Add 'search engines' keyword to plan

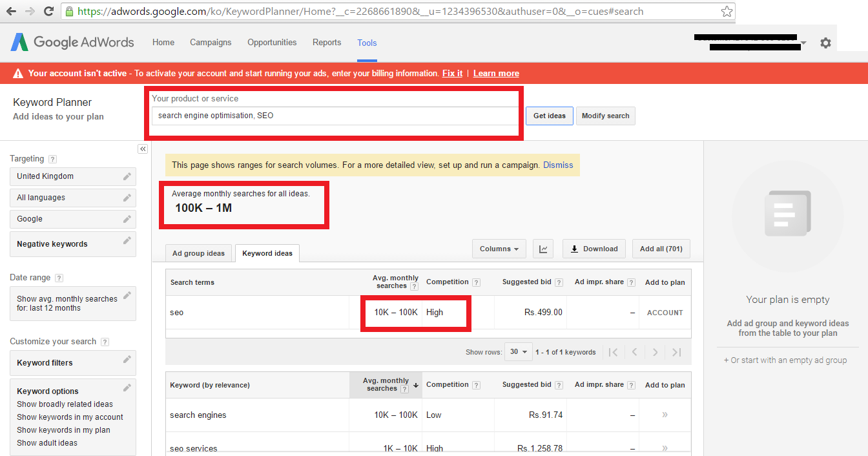665,415
